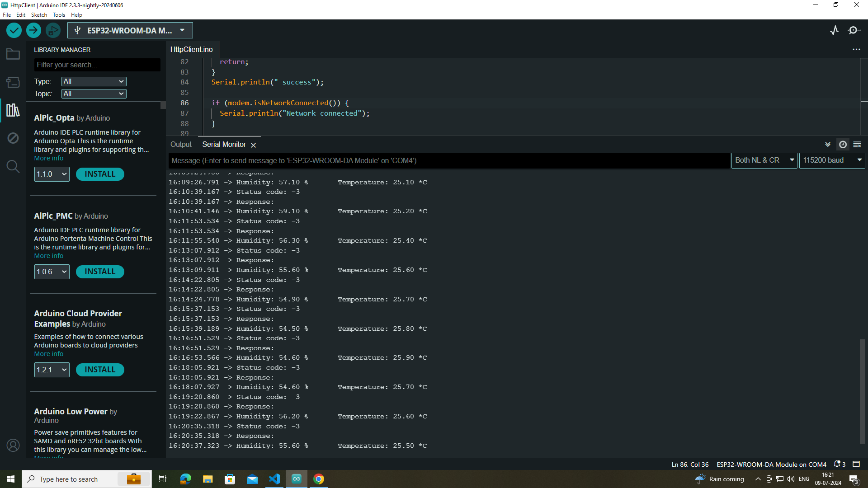The image size is (868, 488).
Task: Switch to the Output tab
Action: coord(181,145)
